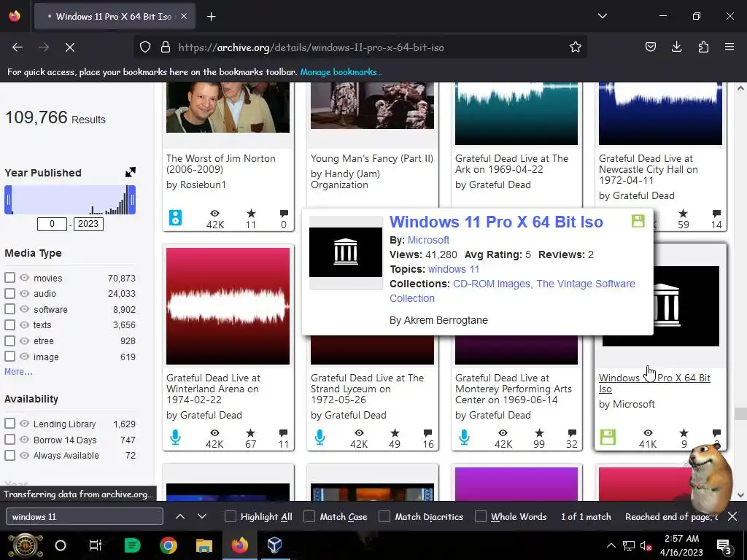Screen dimensions: 747x560
Task: Click the start year field showing 0
Action: [x=52, y=224]
